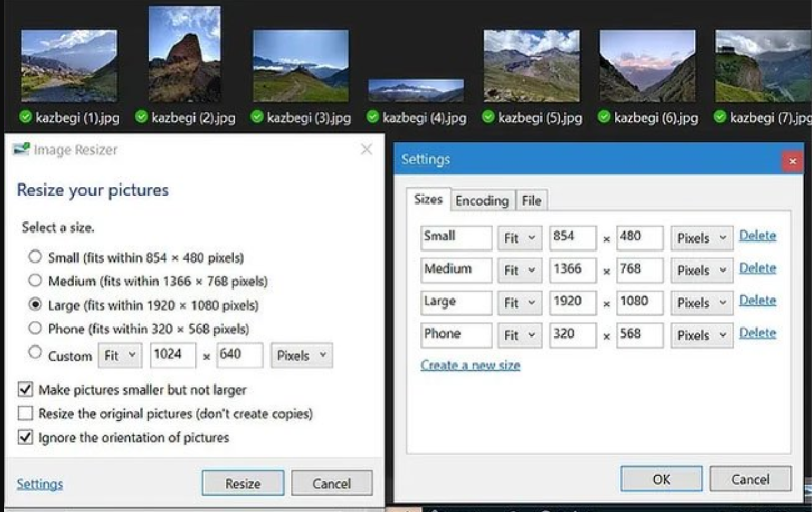The width and height of the screenshot is (812, 512).
Task: Click the Image Resizer title bar icon
Action: coord(21,149)
